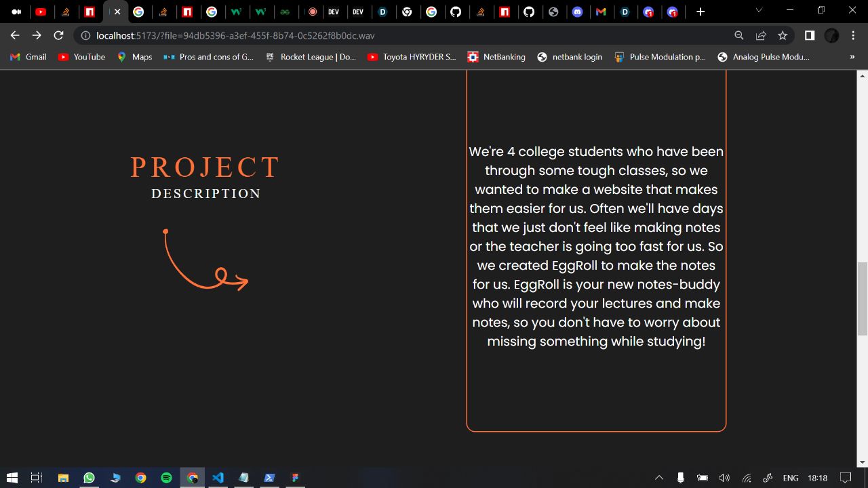Open the volume control in tray
This screenshot has width=868, height=488.
click(724, 478)
